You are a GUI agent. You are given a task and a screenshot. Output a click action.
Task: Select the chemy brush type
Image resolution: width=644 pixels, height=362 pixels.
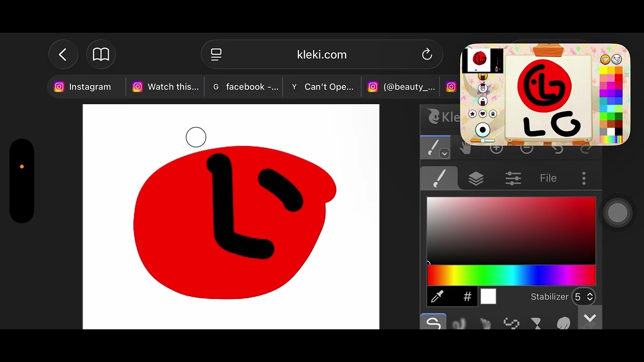(537, 324)
